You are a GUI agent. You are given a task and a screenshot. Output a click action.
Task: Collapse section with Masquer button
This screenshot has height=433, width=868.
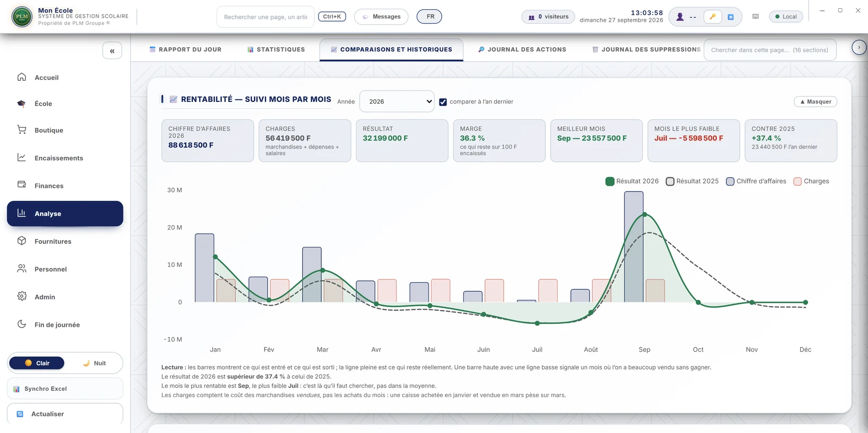[815, 101]
